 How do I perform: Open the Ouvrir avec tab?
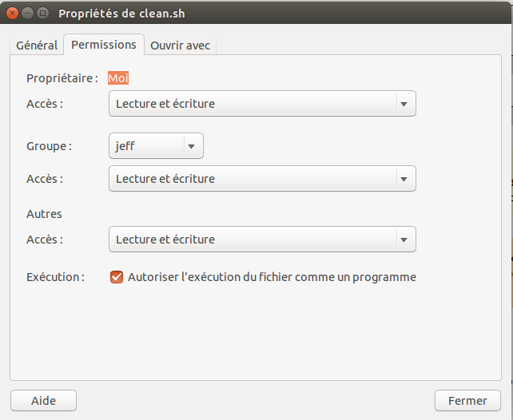tap(181, 46)
